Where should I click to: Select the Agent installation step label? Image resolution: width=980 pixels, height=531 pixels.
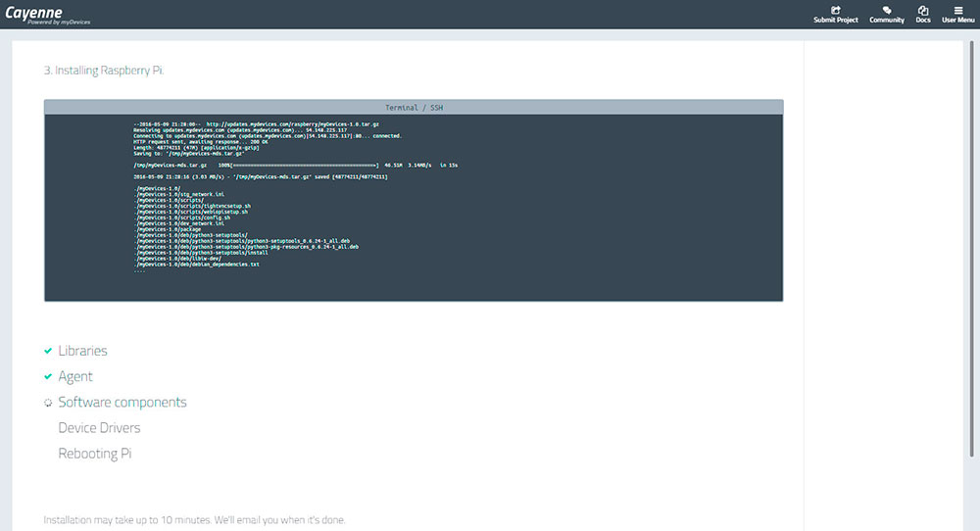[x=75, y=376]
